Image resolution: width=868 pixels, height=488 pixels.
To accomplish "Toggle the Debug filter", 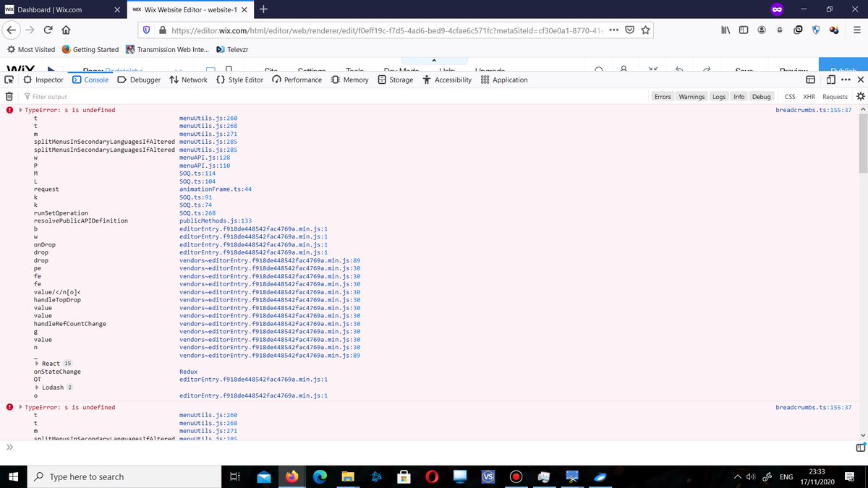I will click(x=761, y=96).
